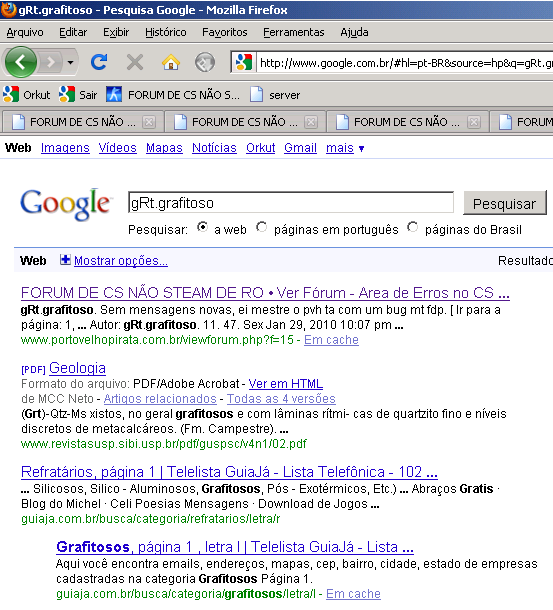The width and height of the screenshot is (553, 610).
Task: Open the Exibir menu
Action: pyautogui.click(x=116, y=32)
